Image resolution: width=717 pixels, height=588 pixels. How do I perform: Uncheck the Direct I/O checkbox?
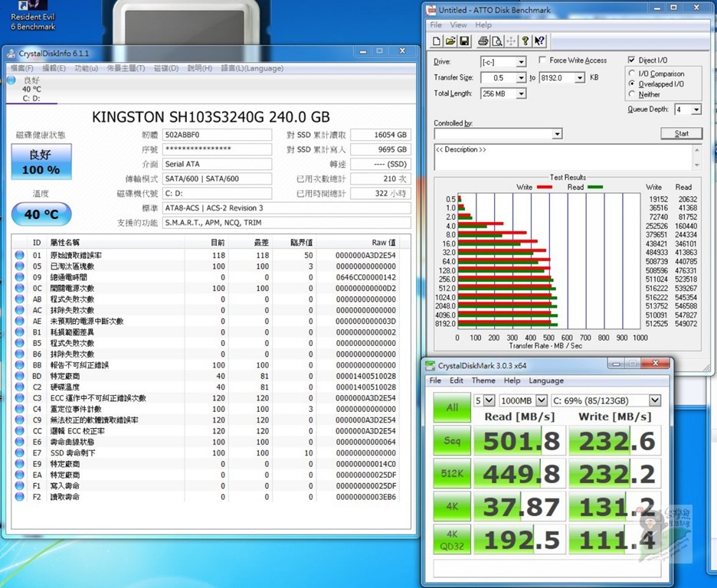tap(632, 60)
